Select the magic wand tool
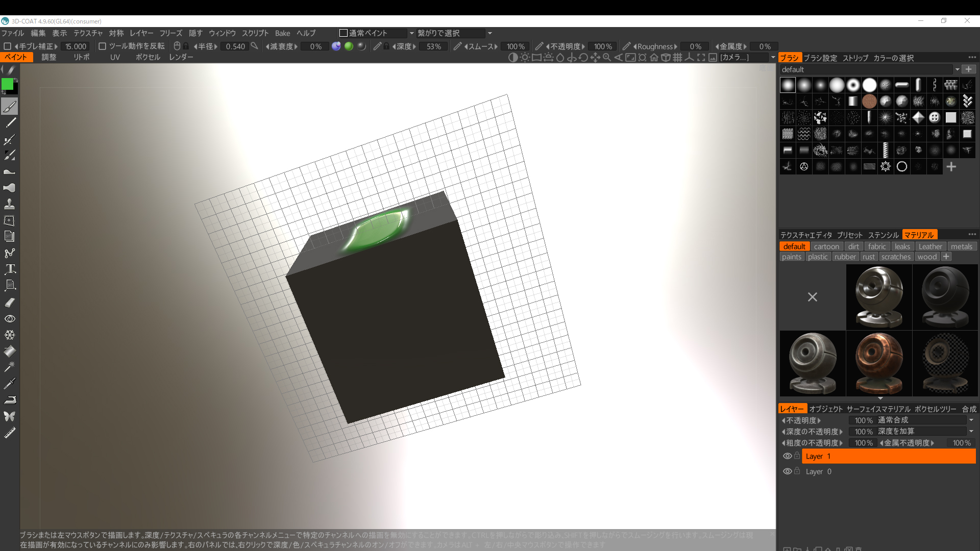The image size is (980, 551). coord(10,367)
